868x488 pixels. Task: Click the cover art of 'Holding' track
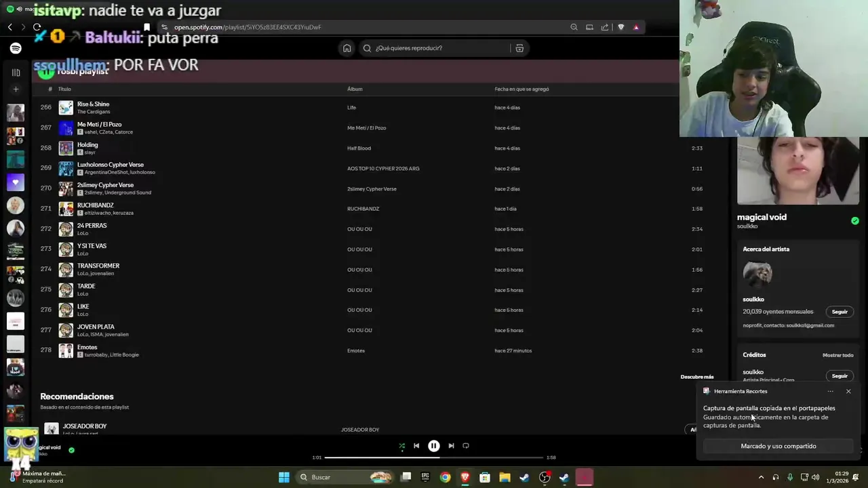(66, 148)
